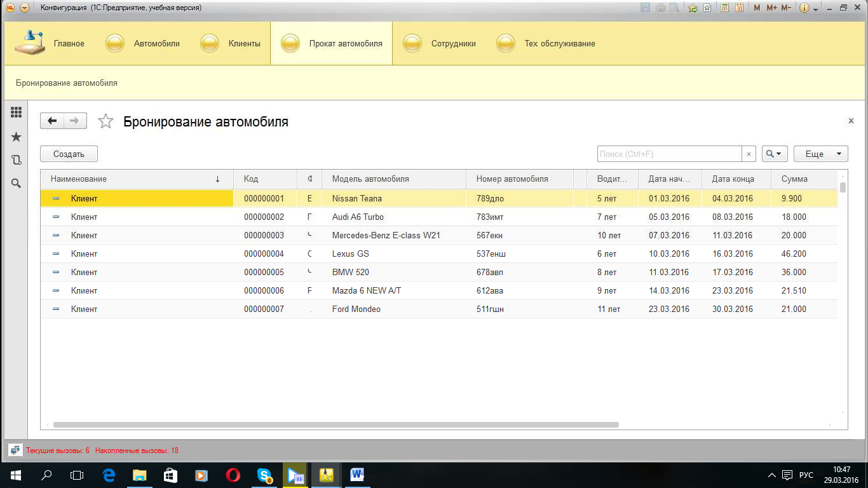Image resolution: width=868 pixels, height=488 pixels.
Task: Add this list to favorites star
Action: tap(105, 121)
